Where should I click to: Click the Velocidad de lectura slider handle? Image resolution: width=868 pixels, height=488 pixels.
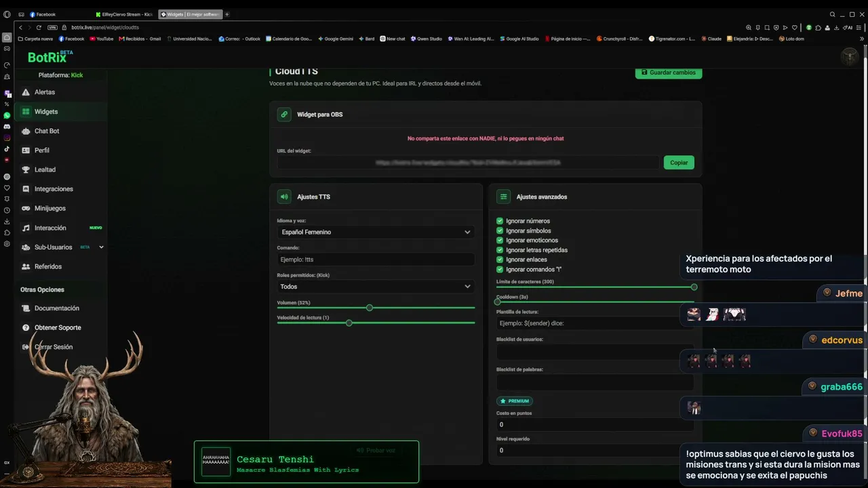point(349,323)
